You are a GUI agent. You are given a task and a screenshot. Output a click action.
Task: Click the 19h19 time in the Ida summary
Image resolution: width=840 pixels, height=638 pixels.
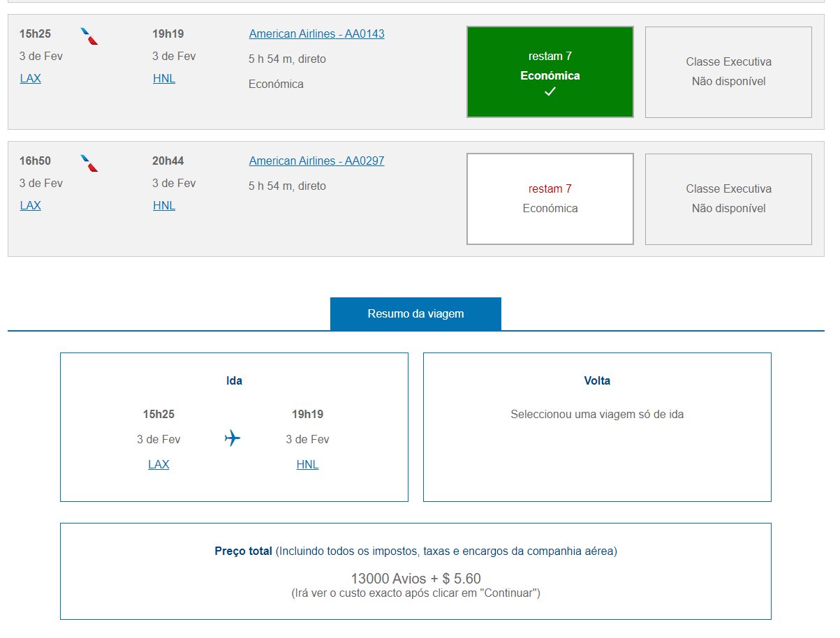307,414
